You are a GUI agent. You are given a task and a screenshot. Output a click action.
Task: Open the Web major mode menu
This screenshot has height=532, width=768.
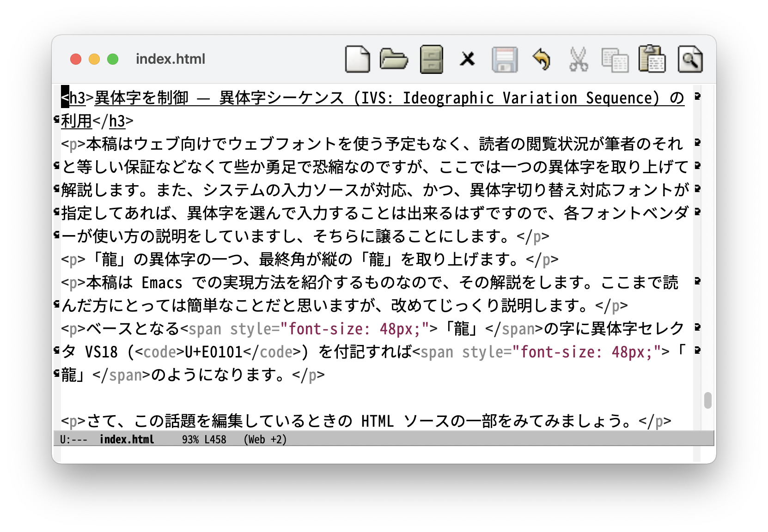point(257,439)
